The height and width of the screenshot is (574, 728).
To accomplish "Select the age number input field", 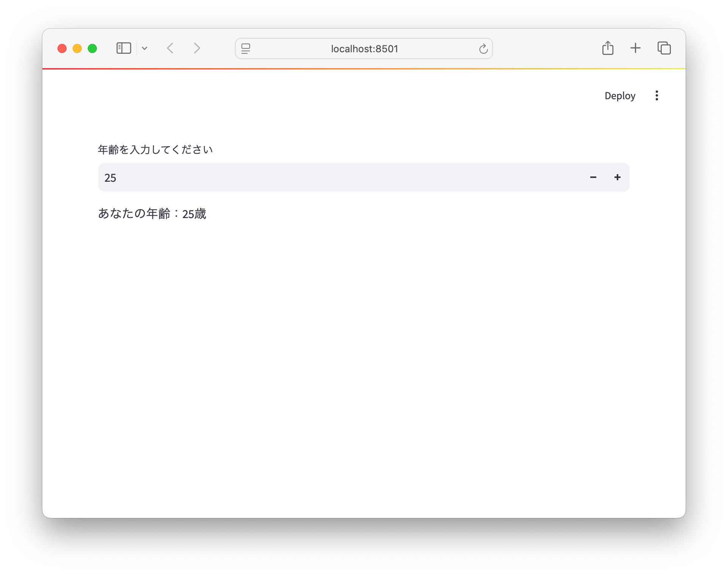I will pyautogui.click(x=265, y=177).
